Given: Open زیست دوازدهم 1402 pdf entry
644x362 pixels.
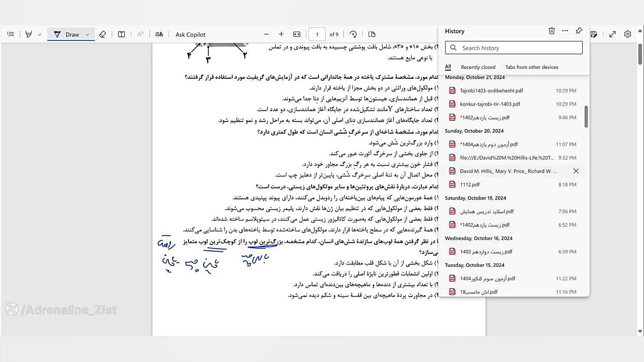Looking at the screenshot, I should pyautogui.click(x=514, y=252).
